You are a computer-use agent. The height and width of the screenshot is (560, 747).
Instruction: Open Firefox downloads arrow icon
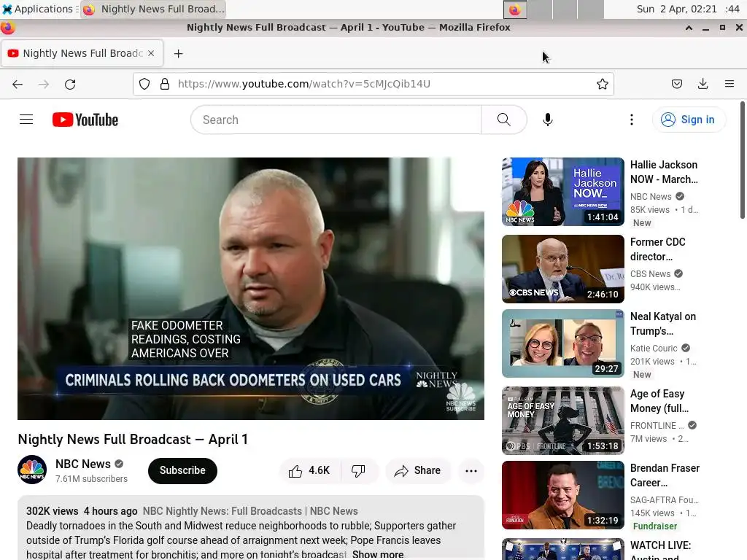703,85
